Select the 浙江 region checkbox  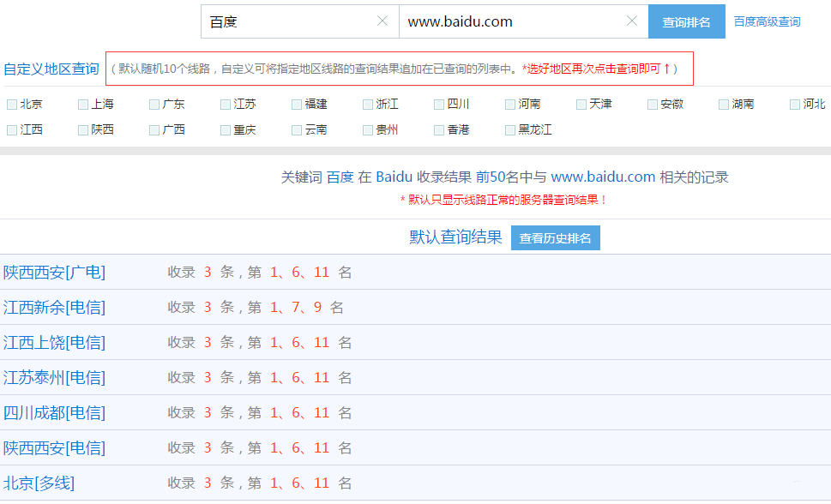368,105
